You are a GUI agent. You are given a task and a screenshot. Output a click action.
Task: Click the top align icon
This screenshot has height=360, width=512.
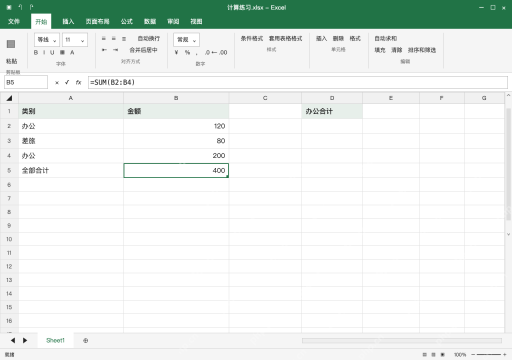[104, 39]
